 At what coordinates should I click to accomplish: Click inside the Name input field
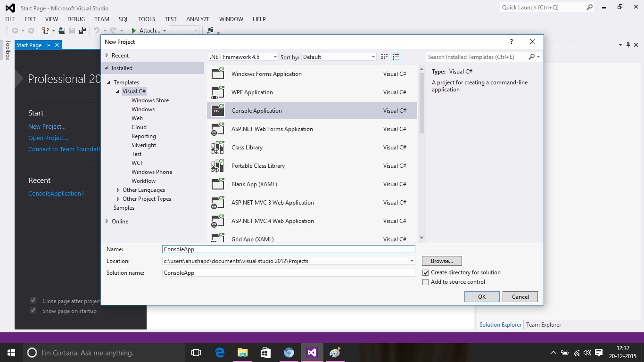(288, 249)
